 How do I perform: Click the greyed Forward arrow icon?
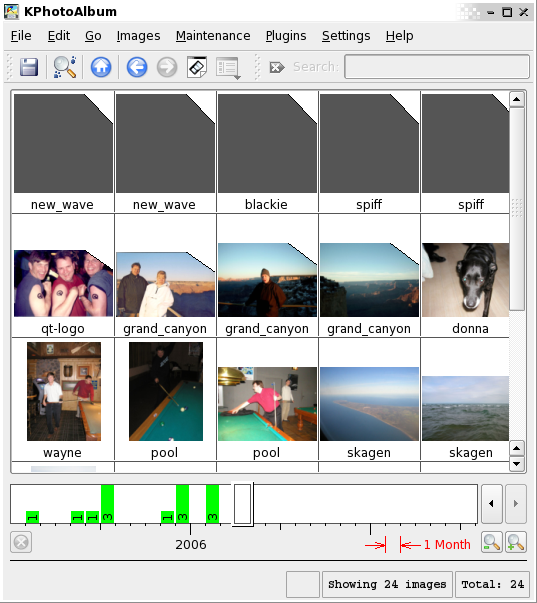167,67
